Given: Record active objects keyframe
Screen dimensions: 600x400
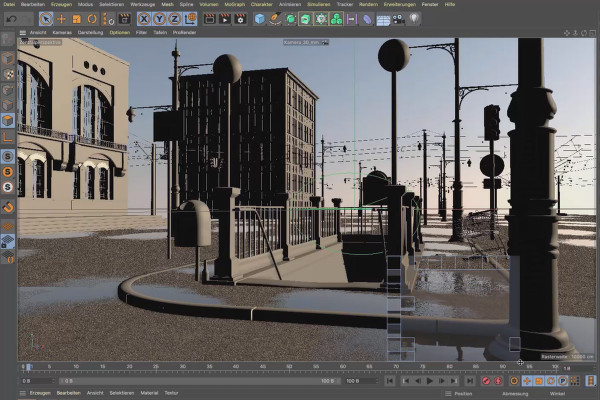Looking at the screenshot, I should 486,381.
